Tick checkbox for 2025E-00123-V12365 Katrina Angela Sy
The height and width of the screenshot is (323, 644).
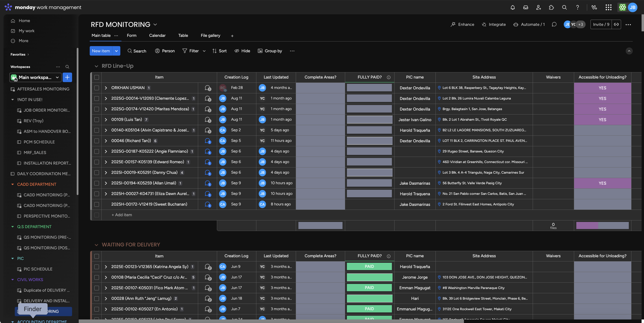point(97,267)
